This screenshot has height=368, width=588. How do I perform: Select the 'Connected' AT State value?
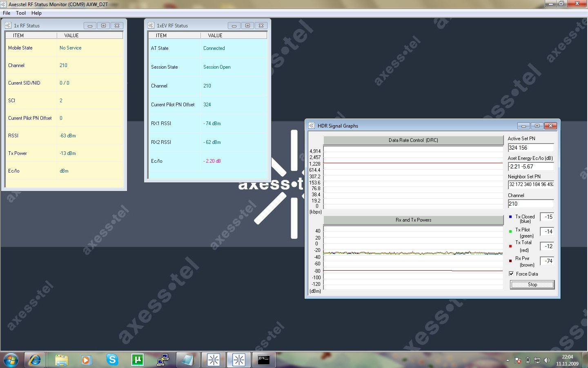coord(214,48)
